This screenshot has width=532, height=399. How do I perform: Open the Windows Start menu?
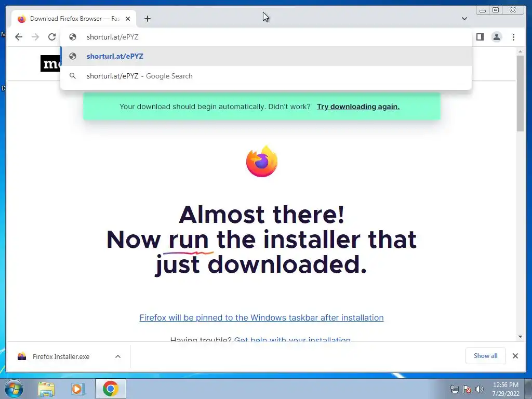point(14,389)
